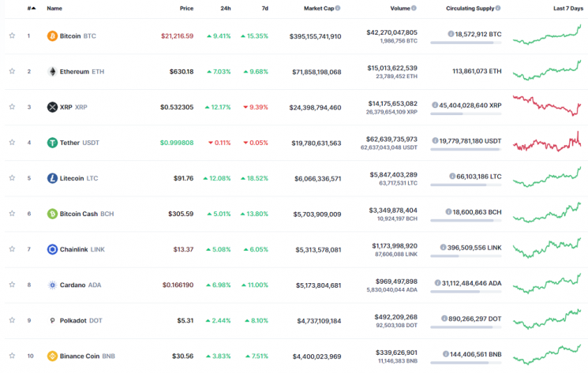Add Litecoin to watchlist via star
The image size is (588, 373).
12,178
